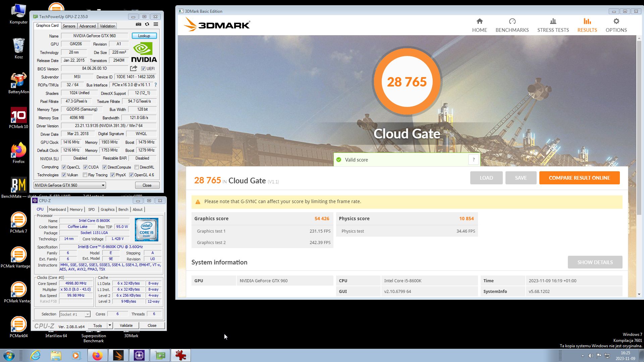This screenshot has height=362, width=644.
Task: Open 3DMark HOME section
Action: [480, 25]
